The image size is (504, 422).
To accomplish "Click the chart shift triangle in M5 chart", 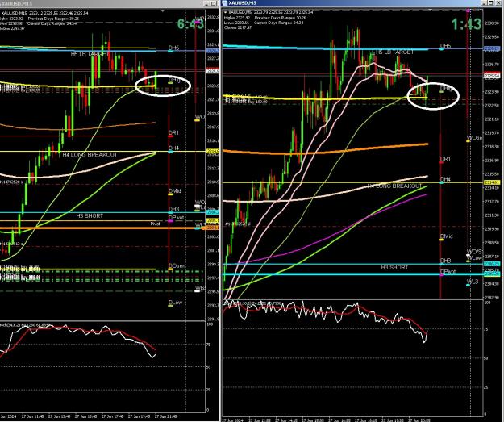I will pyautogui.click(x=431, y=10).
